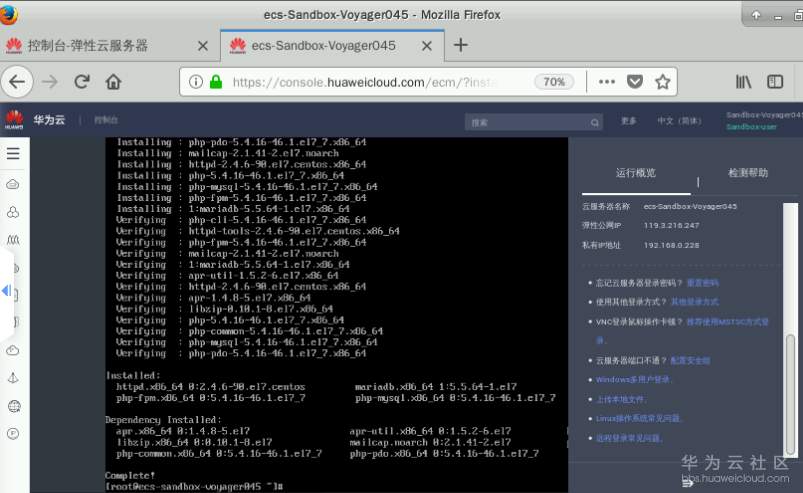Click the address bar URL
This screenshot has width=803, height=493.
coord(364,82)
